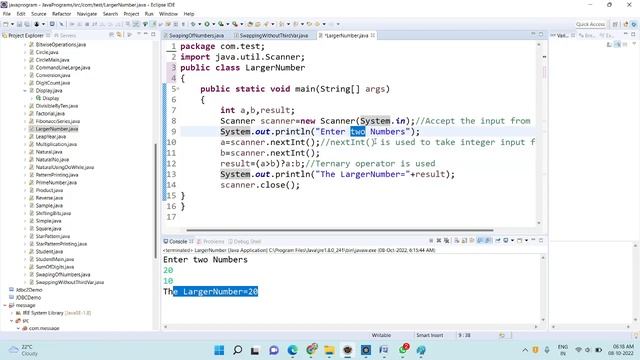Viewport: 640px width, 360px height.
Task: Open the Edit menu
Action: pyautogui.click(x=21, y=14)
